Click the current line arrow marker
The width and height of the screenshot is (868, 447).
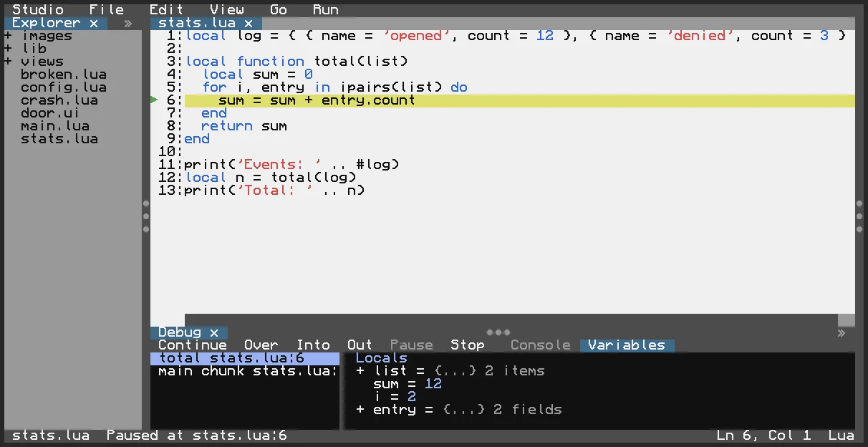(154, 100)
